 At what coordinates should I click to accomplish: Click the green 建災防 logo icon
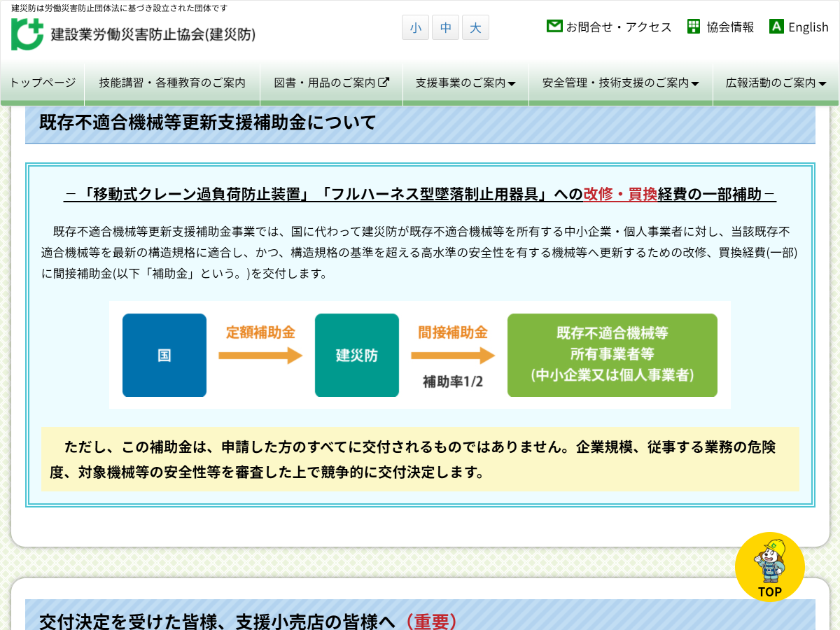tap(27, 34)
